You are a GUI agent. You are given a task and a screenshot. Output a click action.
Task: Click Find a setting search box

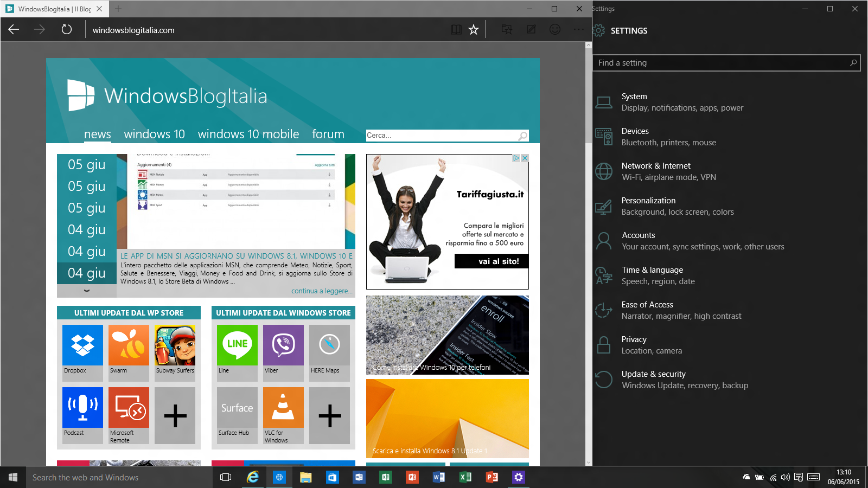click(x=726, y=63)
